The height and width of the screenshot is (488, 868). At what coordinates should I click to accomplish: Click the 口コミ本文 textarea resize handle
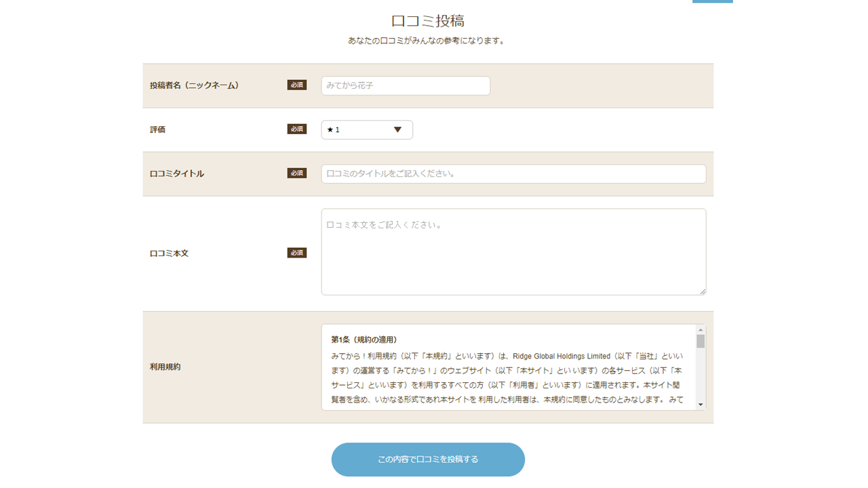(x=702, y=291)
